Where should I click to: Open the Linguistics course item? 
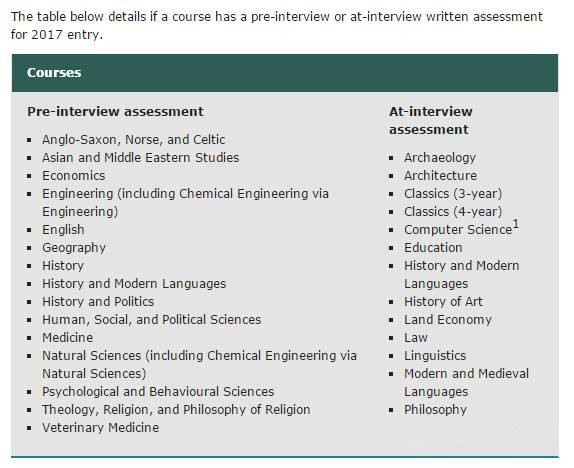coord(435,356)
